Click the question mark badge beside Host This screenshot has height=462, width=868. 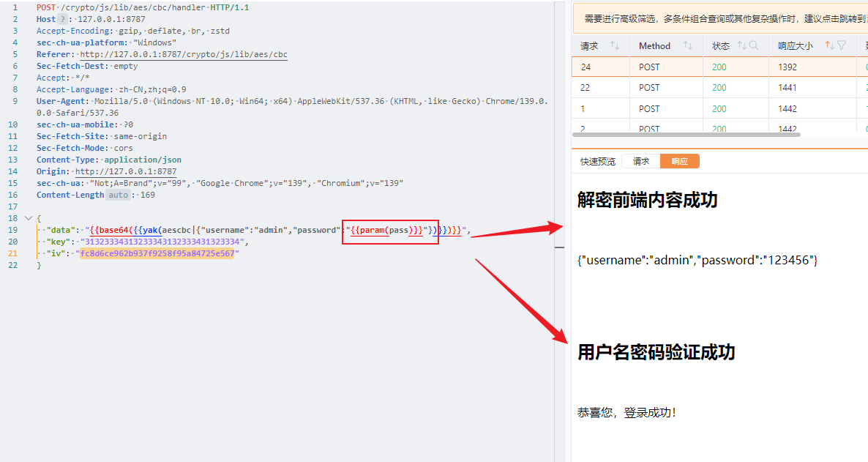62,19
